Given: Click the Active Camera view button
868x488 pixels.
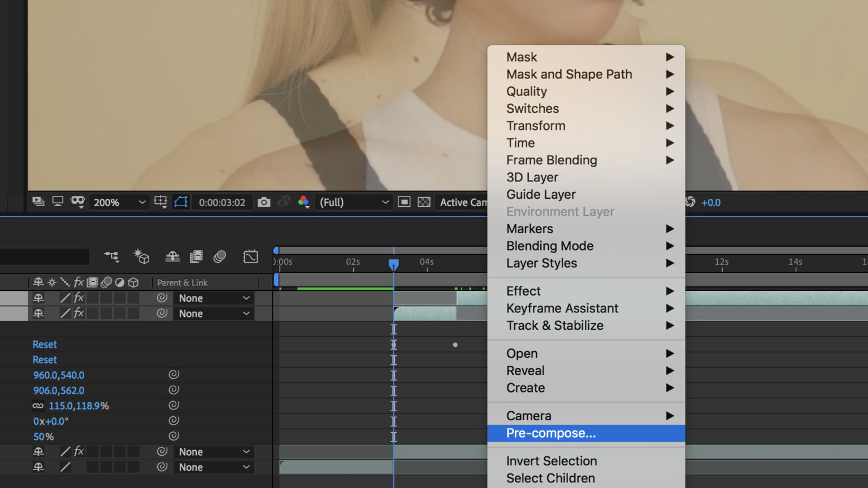Looking at the screenshot, I should [x=463, y=202].
